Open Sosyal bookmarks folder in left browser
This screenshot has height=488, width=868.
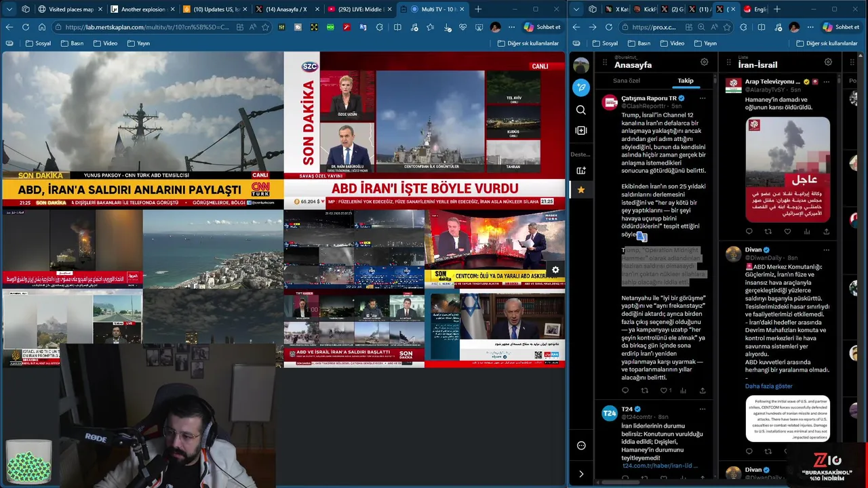38,43
